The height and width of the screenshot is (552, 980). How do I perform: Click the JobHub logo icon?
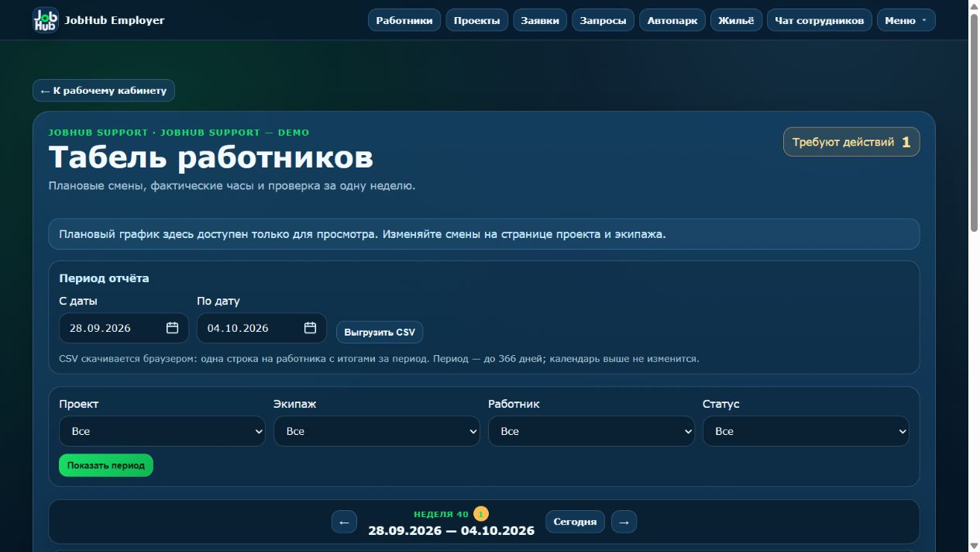tap(46, 20)
